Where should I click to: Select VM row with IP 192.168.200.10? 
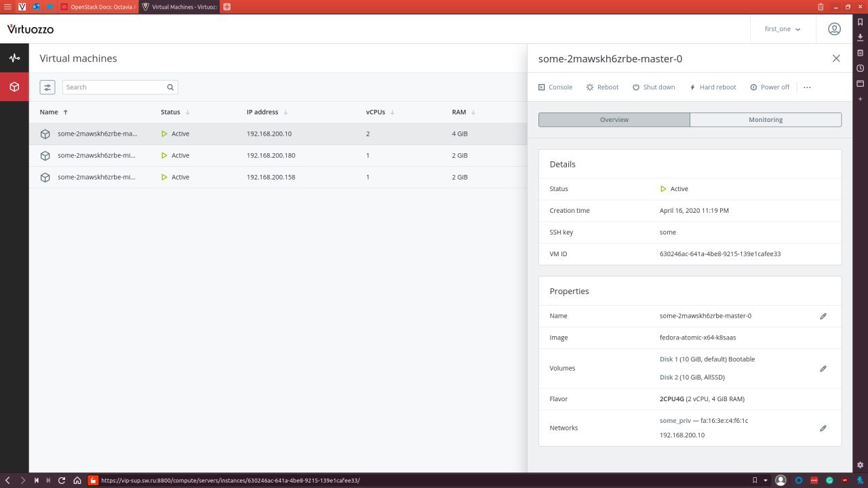point(278,134)
